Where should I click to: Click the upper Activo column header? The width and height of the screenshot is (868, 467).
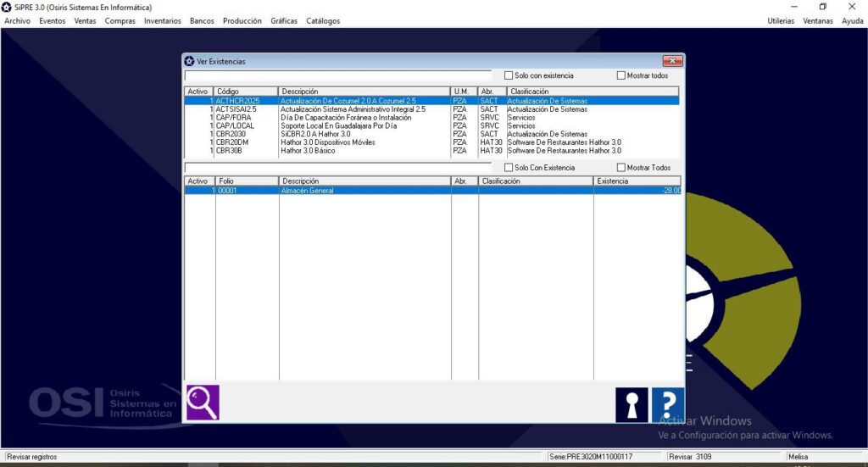click(199, 92)
